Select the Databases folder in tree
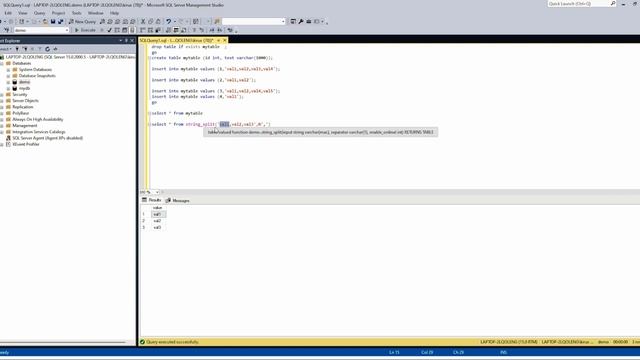 21,63
